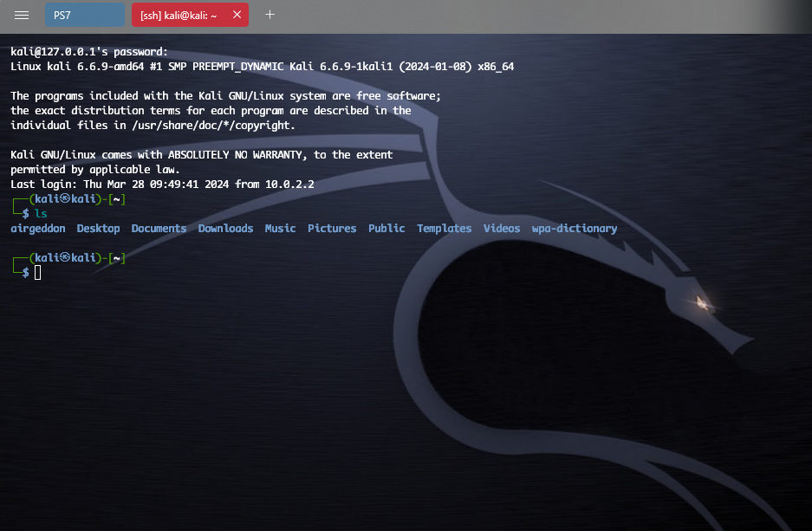Click the 10.0.2.2 IP address
The width and height of the screenshot is (812, 531).
[289, 185]
